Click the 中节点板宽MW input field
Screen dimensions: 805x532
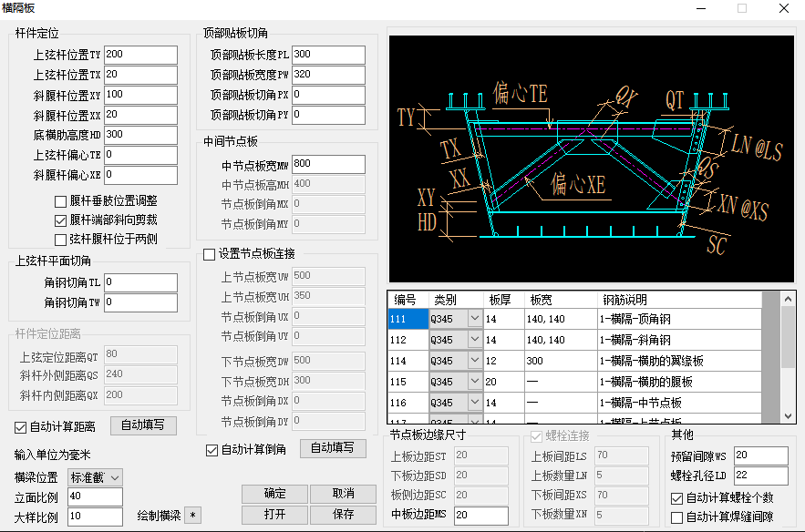328,164
